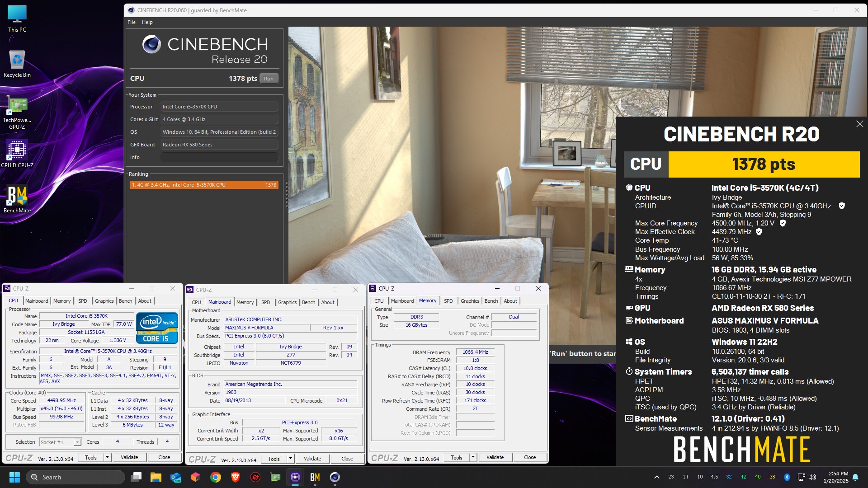Viewport: 868px width, 488px height.
Task: Open the green GPU-Z card icon on taskbar
Action: point(275,477)
